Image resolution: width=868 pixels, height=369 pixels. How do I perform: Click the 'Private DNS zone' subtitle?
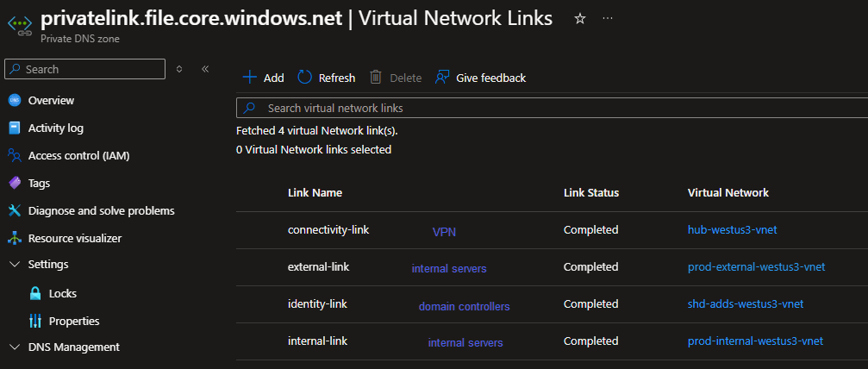click(79, 39)
